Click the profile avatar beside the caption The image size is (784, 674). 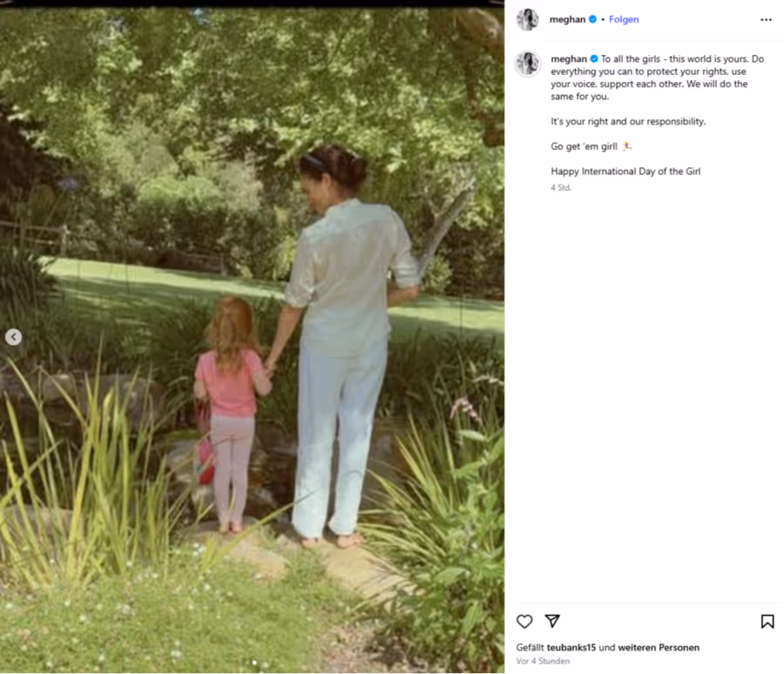(x=527, y=64)
